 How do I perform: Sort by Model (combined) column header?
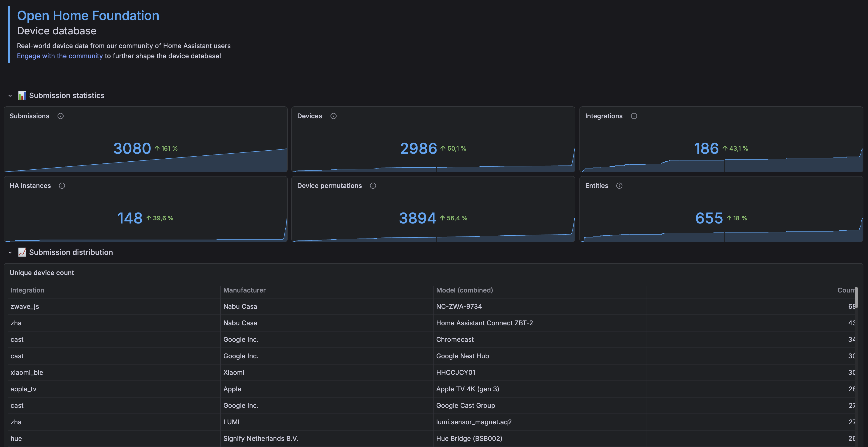coord(464,290)
